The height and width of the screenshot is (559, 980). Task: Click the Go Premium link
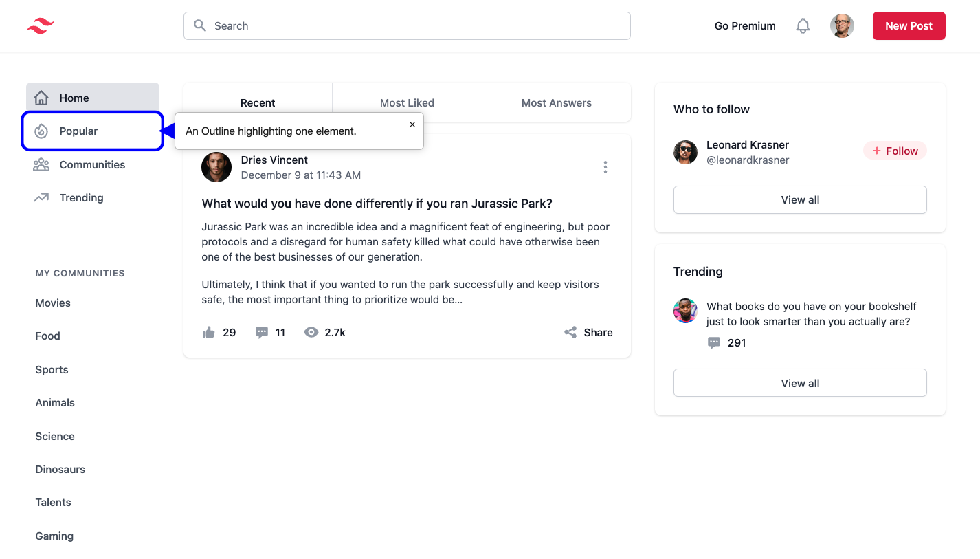(745, 26)
